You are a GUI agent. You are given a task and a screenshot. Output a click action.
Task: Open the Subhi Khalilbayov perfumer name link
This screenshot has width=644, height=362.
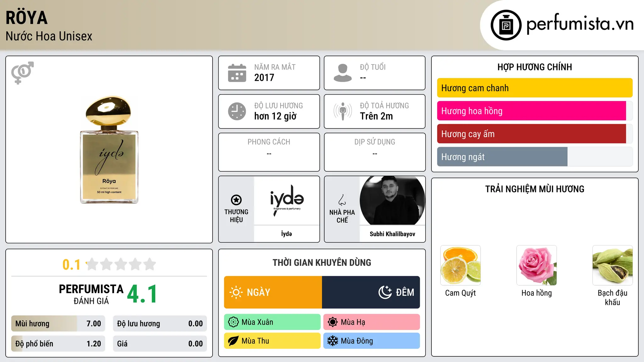(x=392, y=234)
